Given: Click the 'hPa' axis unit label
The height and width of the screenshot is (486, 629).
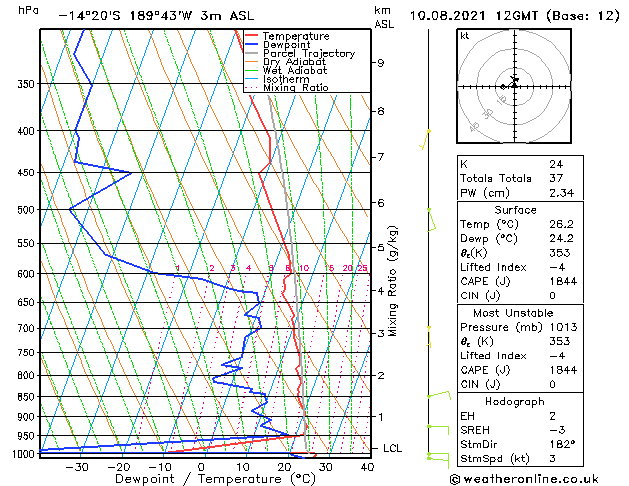Looking at the screenshot, I should tap(28, 10).
